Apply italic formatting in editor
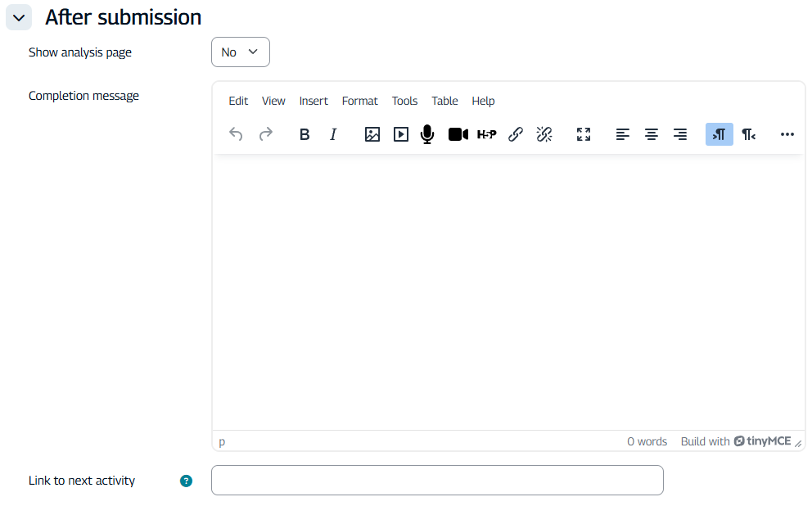 click(333, 134)
